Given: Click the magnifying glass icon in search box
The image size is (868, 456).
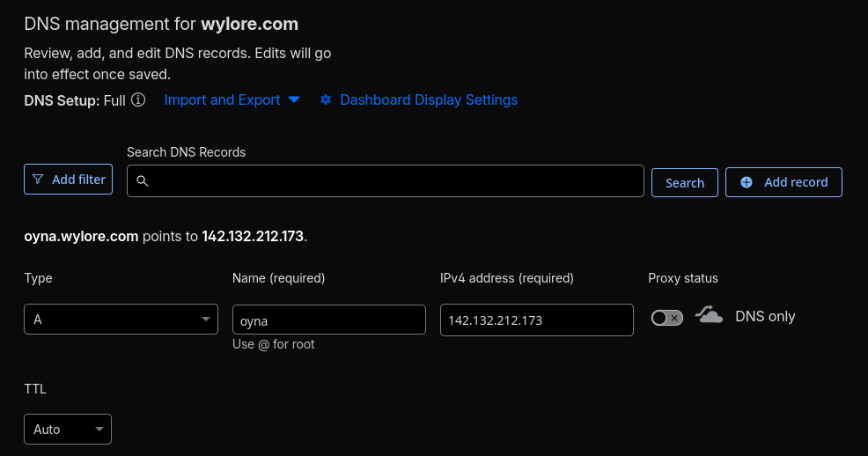Looking at the screenshot, I should coord(143,181).
